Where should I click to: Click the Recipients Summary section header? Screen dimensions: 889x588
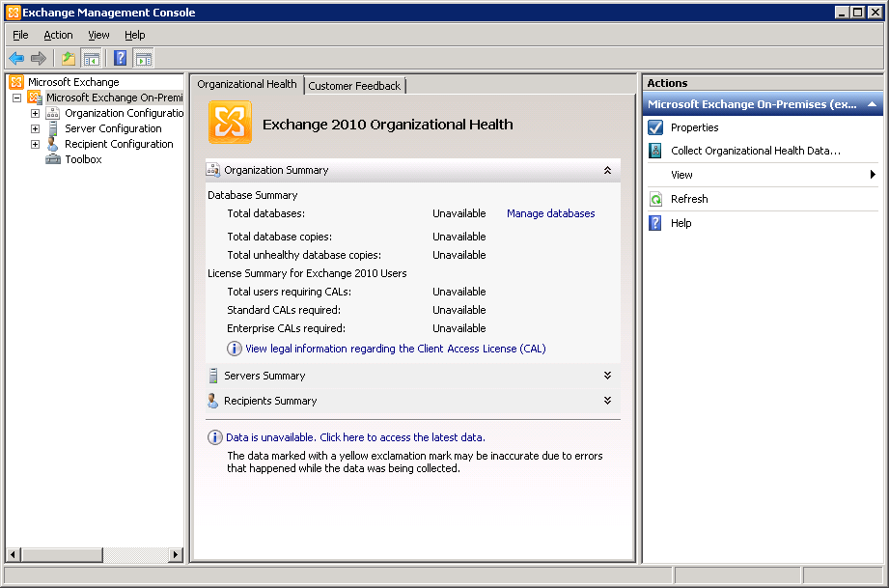(413, 401)
